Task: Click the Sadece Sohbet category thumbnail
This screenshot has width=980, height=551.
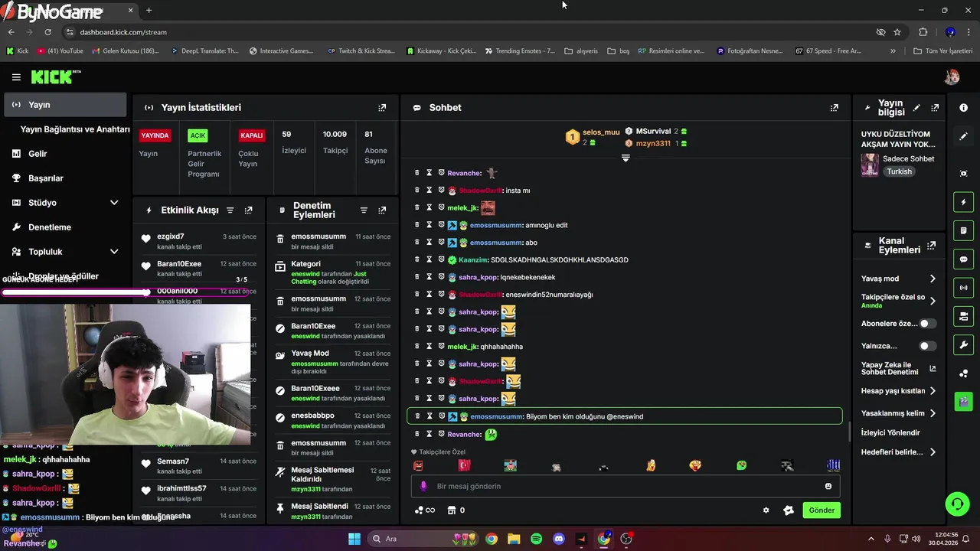Action: point(870,165)
